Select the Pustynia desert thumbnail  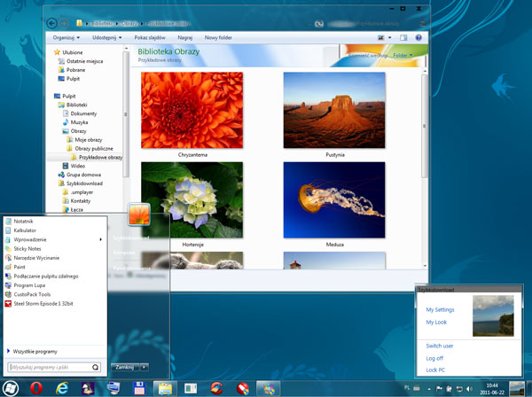point(334,110)
